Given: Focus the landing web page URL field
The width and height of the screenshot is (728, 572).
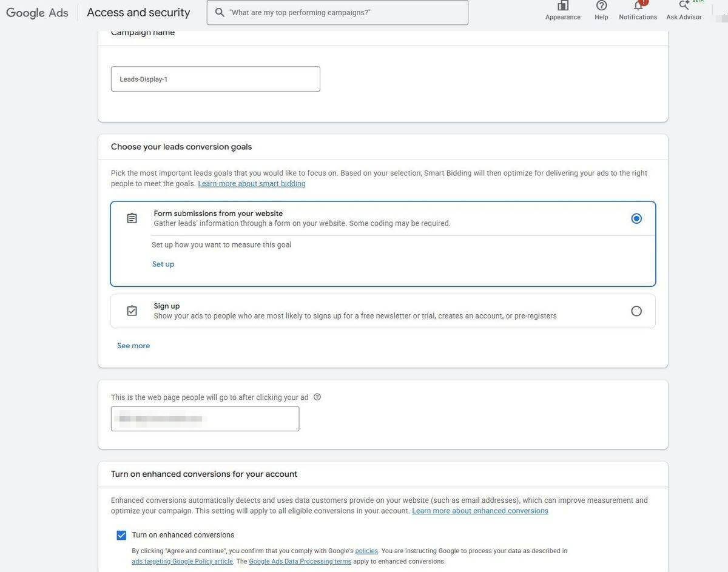Looking at the screenshot, I should click(x=205, y=419).
